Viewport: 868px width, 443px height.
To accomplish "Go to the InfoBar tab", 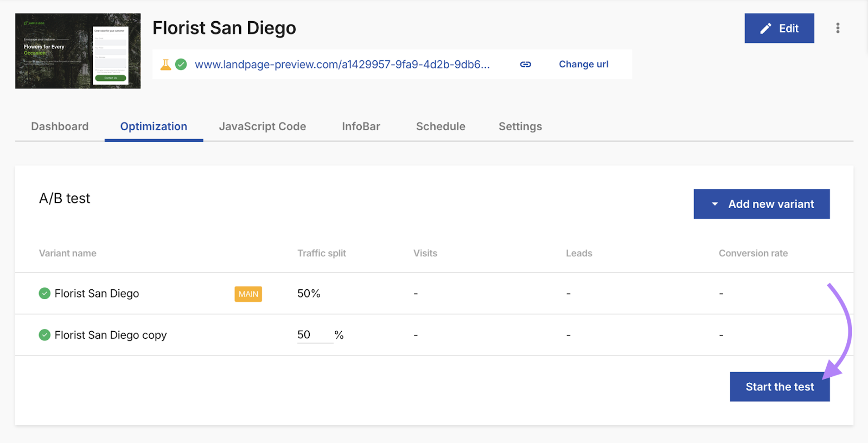I will click(x=361, y=126).
